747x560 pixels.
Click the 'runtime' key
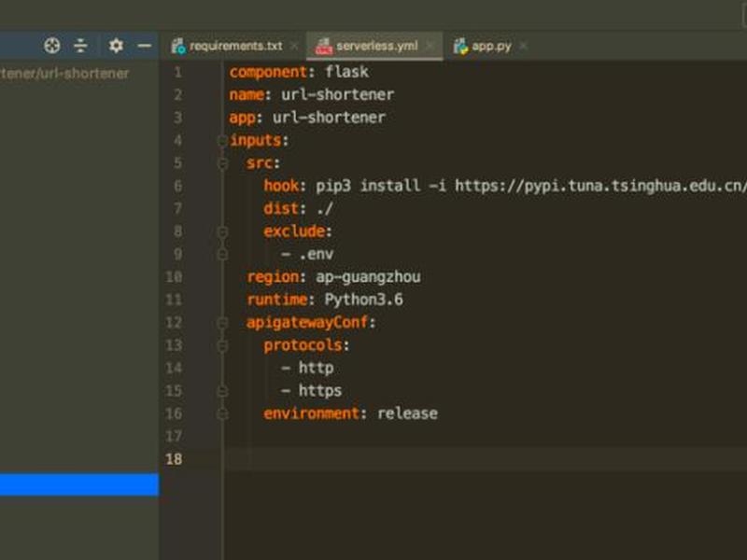(277, 300)
